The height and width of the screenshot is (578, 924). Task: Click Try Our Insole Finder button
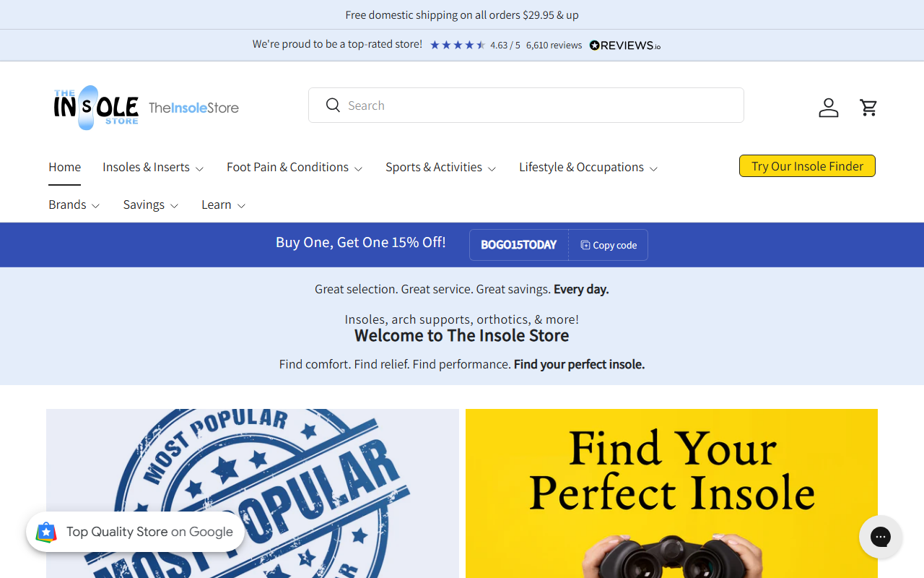click(807, 165)
